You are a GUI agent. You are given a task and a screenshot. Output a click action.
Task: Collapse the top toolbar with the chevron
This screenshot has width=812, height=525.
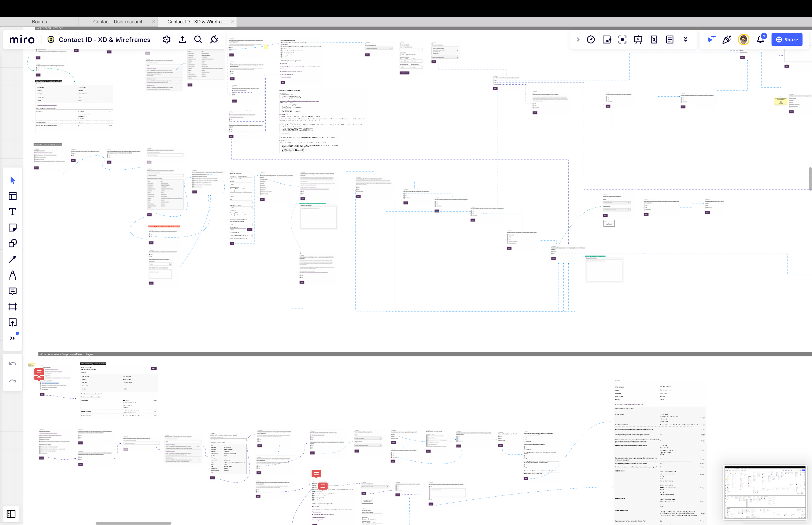[578, 40]
